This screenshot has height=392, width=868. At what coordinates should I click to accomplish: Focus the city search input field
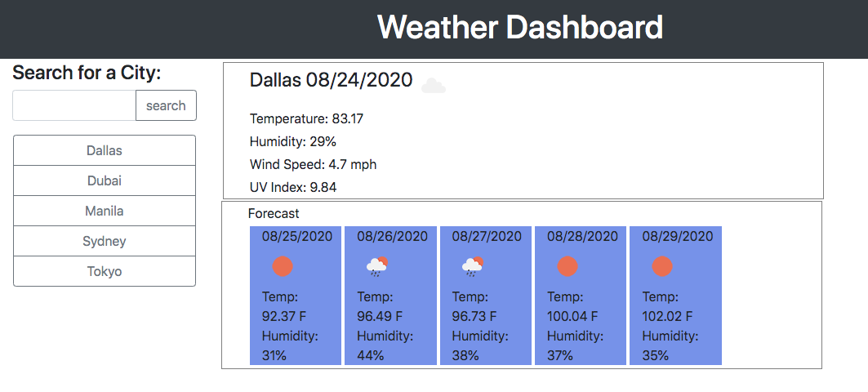pos(74,105)
